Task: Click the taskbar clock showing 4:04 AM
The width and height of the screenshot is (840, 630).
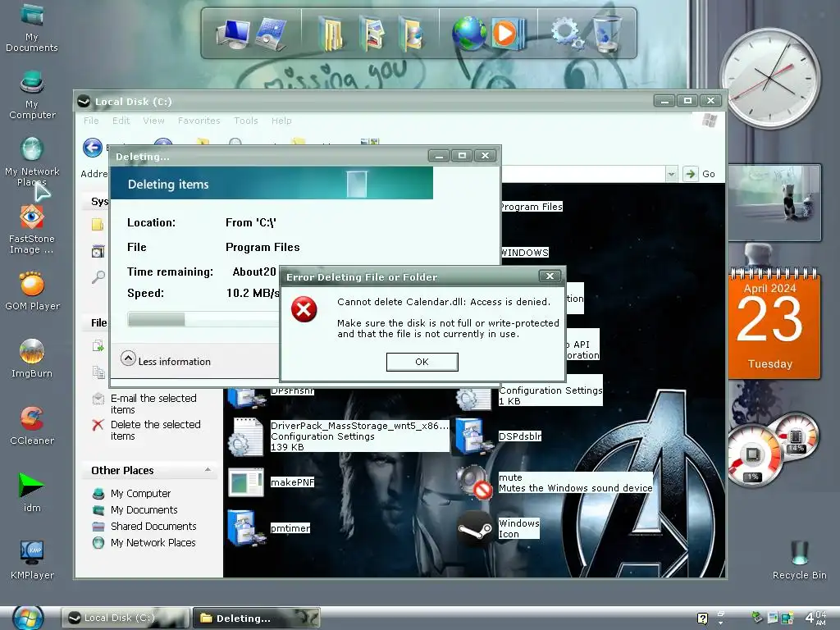Action: click(815, 618)
